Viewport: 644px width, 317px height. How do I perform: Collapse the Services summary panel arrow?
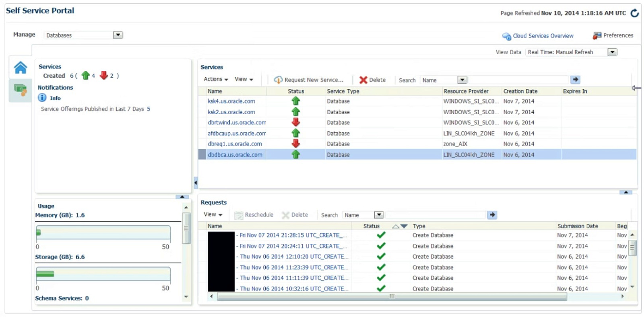click(x=182, y=197)
